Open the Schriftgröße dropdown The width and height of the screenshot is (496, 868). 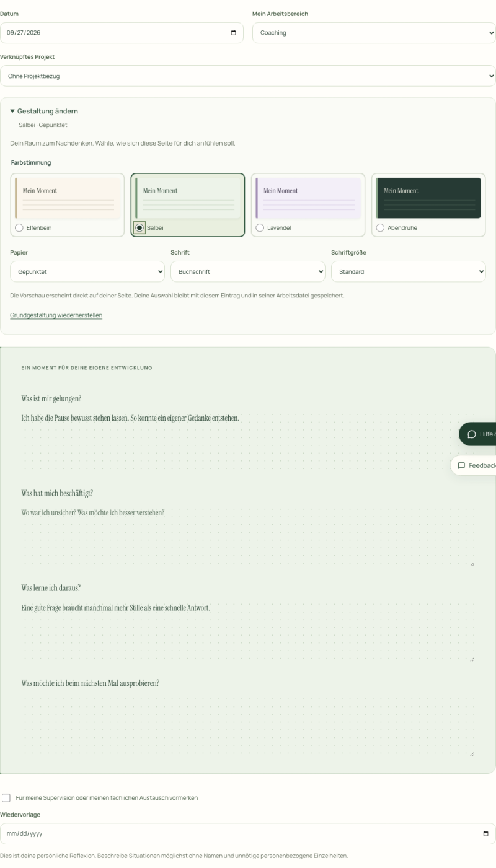click(x=409, y=271)
